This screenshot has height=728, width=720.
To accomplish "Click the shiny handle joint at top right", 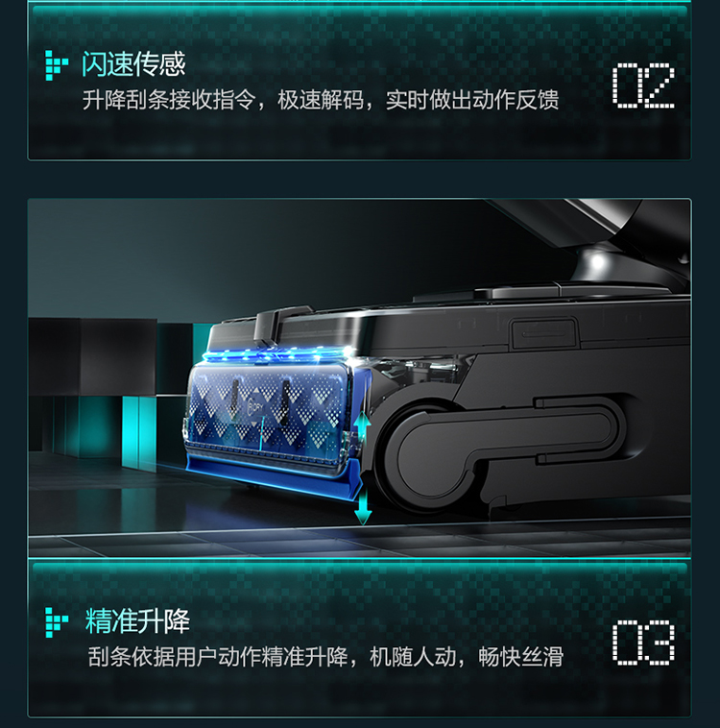I will [599, 262].
